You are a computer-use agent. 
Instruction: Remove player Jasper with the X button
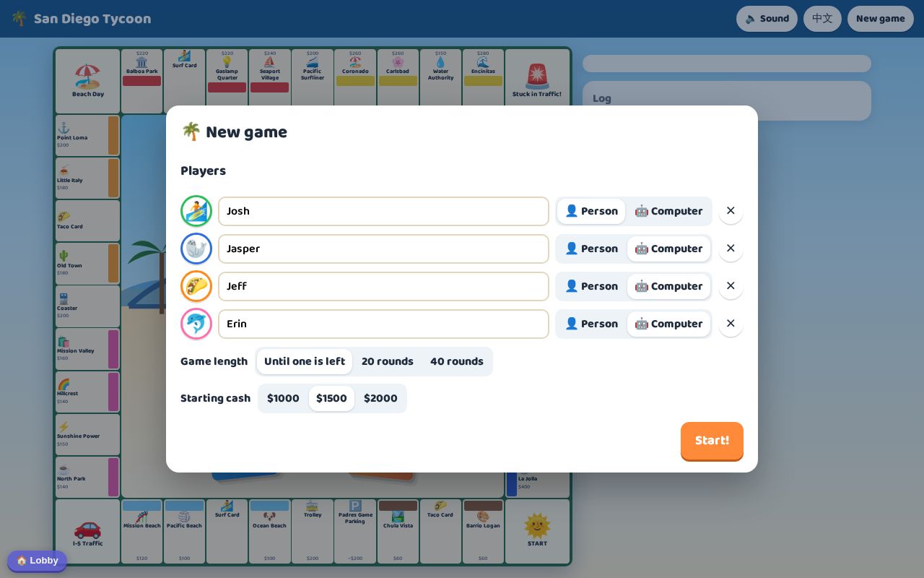731,249
